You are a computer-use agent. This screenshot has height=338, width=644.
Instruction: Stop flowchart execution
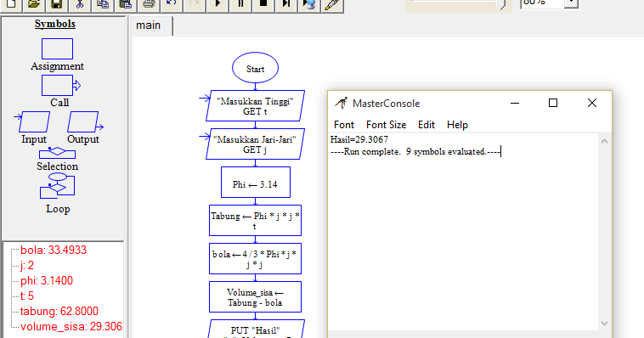263,4
